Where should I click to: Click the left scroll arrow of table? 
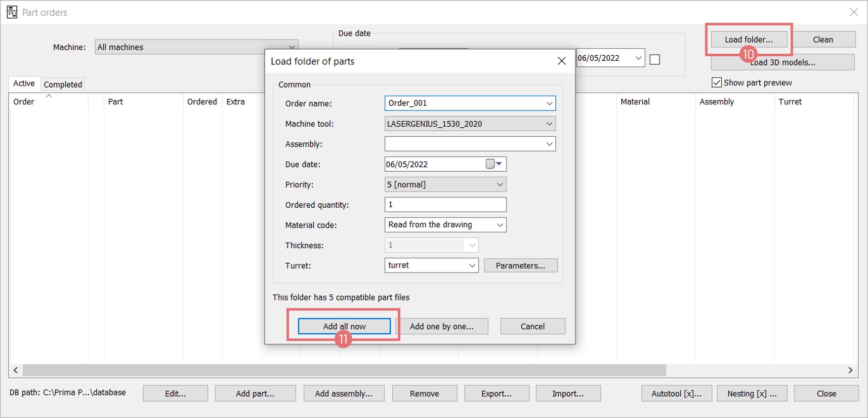pos(16,370)
